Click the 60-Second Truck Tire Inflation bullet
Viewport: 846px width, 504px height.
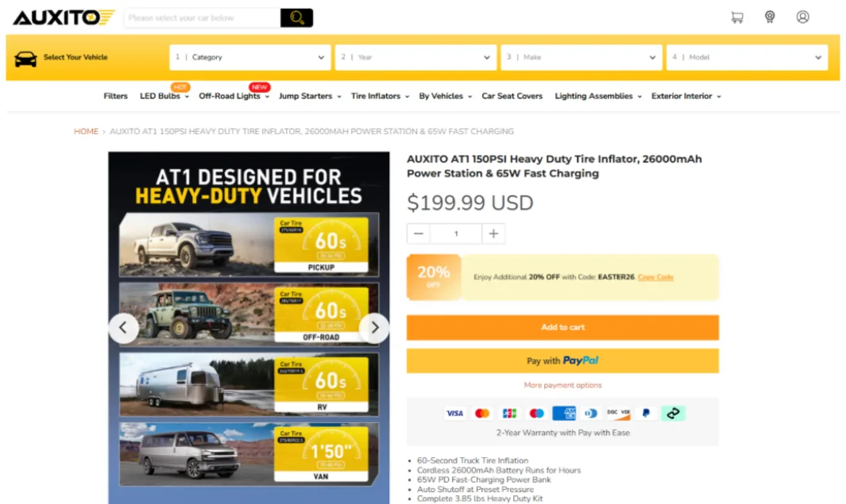click(x=473, y=460)
